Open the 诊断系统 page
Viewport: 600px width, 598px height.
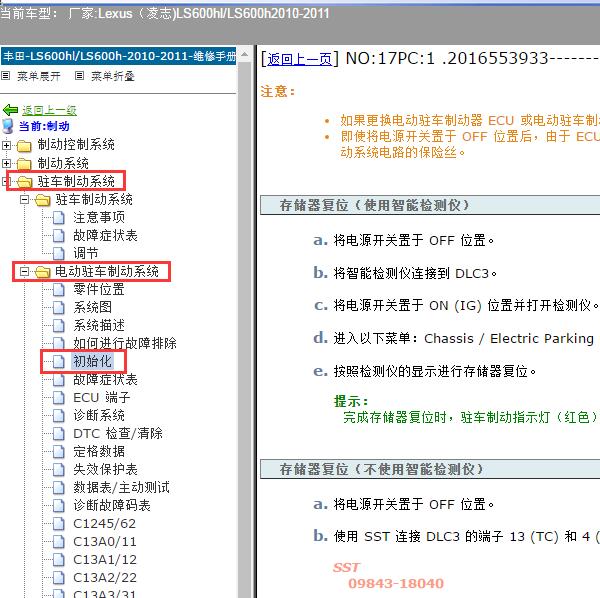99,416
